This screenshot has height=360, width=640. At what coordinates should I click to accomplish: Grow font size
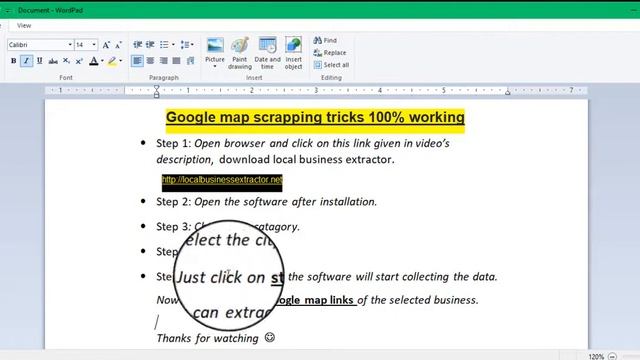point(106,45)
